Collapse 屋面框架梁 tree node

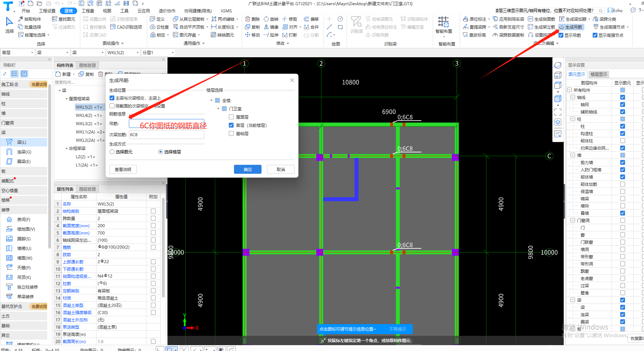67,99
